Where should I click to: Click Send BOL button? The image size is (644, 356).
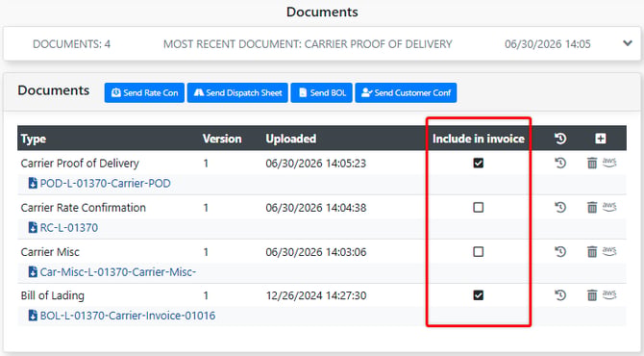coord(321,93)
